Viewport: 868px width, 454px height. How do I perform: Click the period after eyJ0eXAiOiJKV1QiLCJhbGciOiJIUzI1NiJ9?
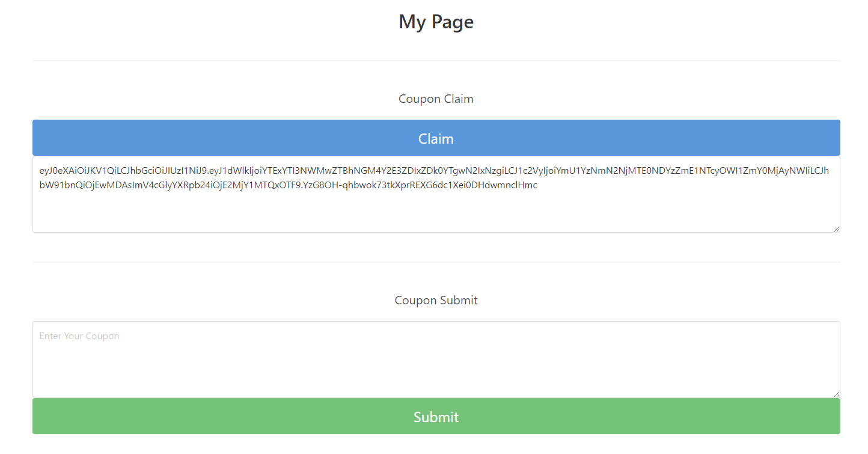click(207, 171)
